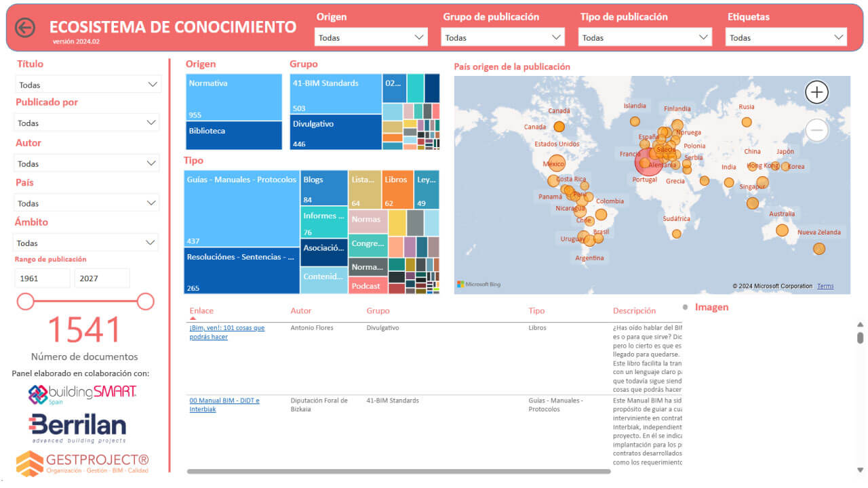Zoom out on the map
This screenshot has width=868, height=488.
(816, 129)
